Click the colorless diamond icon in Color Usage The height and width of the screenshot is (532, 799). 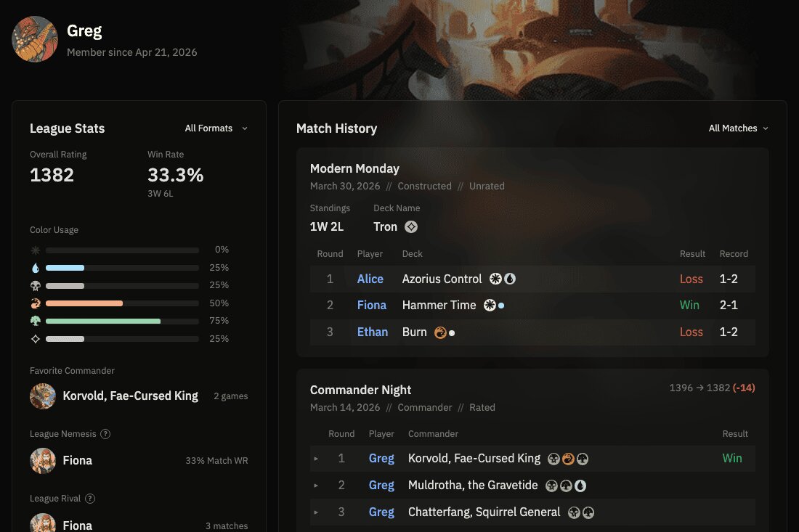pos(35,338)
